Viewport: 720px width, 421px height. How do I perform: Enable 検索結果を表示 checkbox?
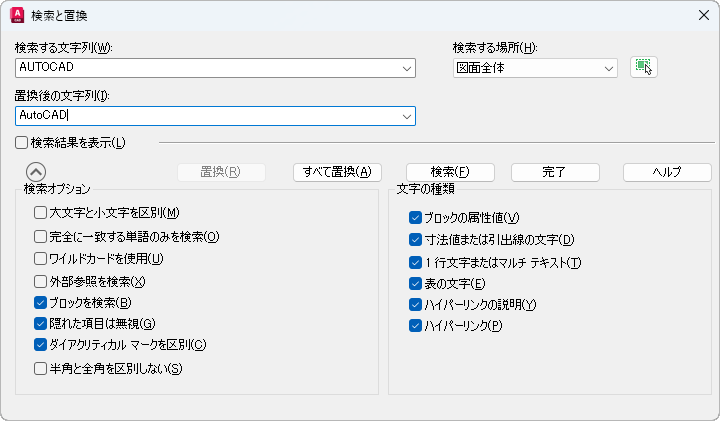[x=22, y=142]
